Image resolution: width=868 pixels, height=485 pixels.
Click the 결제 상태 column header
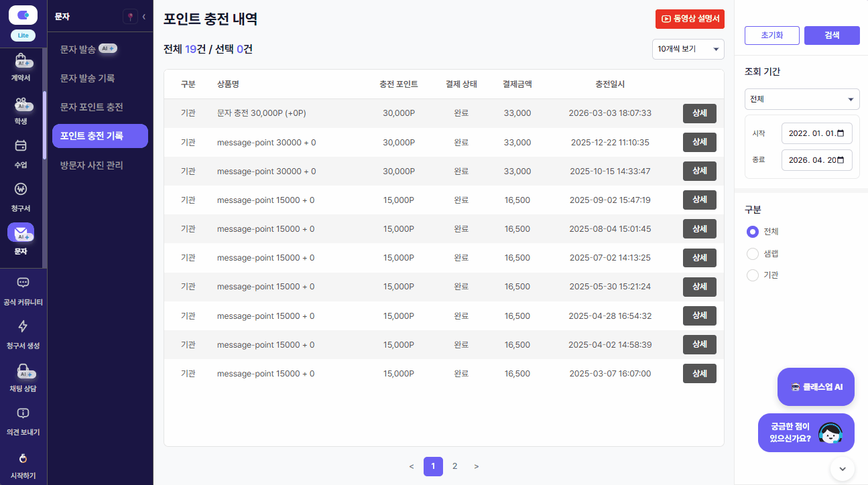461,84
